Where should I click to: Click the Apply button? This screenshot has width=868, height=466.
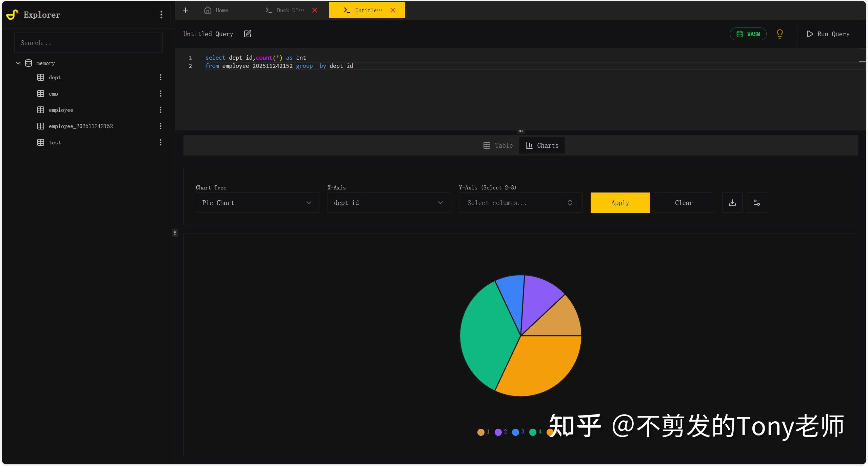[620, 202]
